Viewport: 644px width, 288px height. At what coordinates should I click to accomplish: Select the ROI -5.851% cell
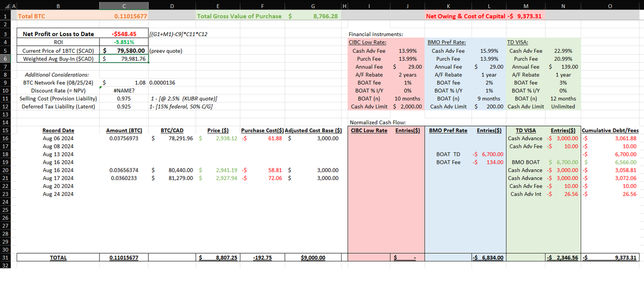pyautogui.click(x=124, y=42)
